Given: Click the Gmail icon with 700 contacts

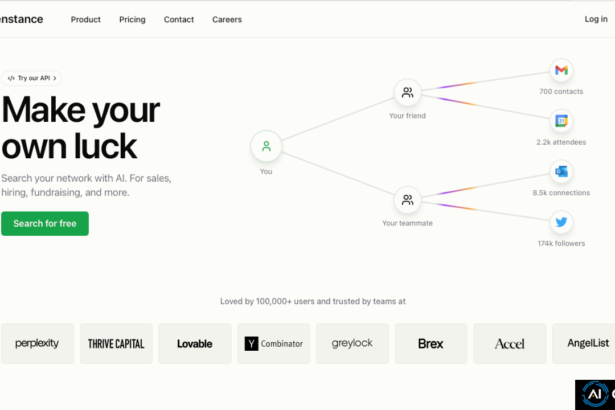Looking at the screenshot, I should [x=561, y=70].
